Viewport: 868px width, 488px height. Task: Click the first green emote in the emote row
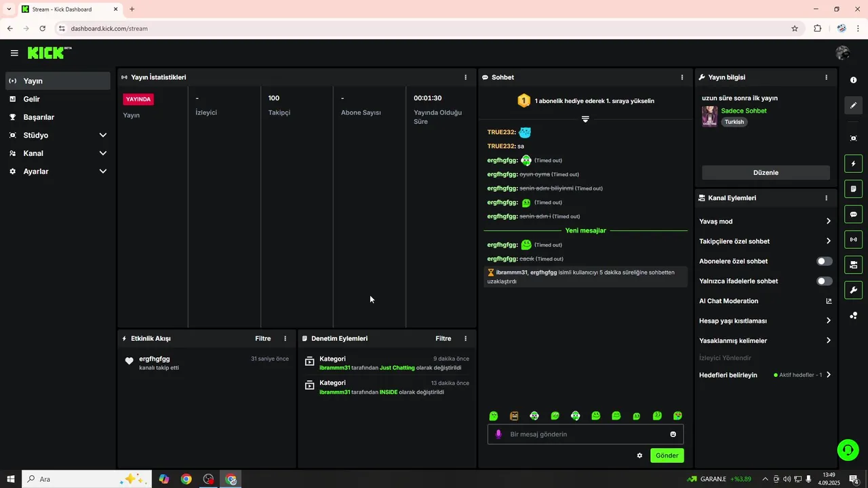click(494, 415)
